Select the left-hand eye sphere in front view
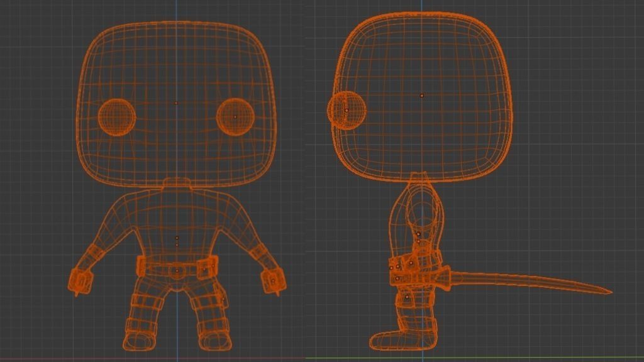644x362 pixels. (x=117, y=117)
